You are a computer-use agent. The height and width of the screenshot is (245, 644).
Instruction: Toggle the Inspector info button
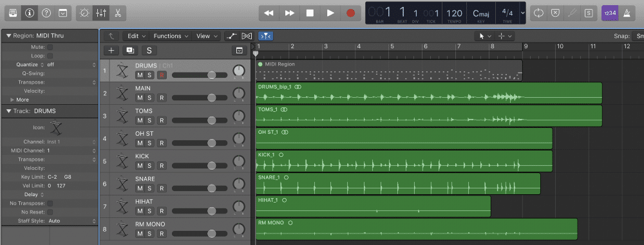[x=30, y=13]
